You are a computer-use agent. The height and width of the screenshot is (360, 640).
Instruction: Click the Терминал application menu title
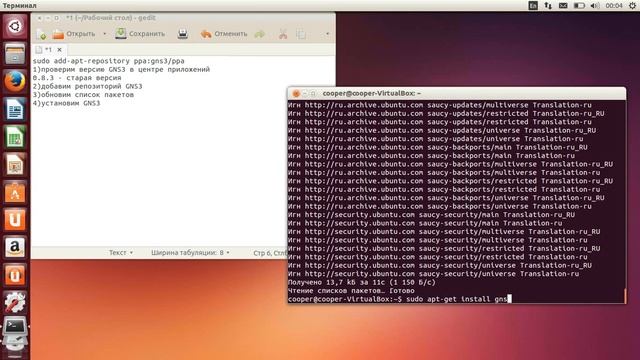point(20,5)
